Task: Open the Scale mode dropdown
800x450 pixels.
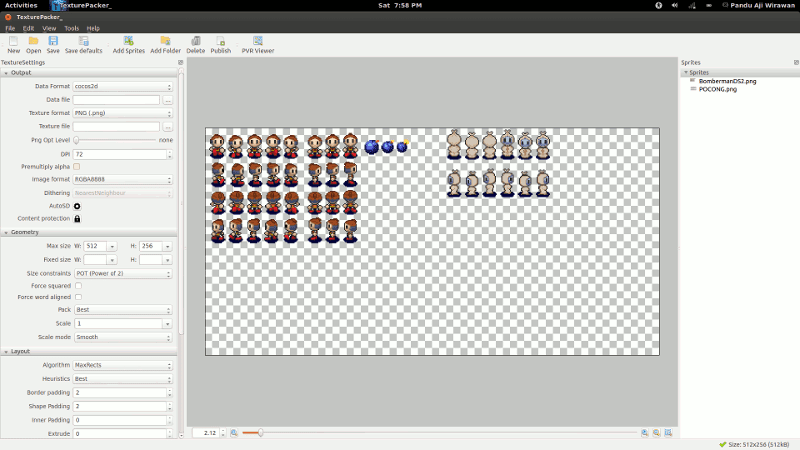Action: pos(122,337)
